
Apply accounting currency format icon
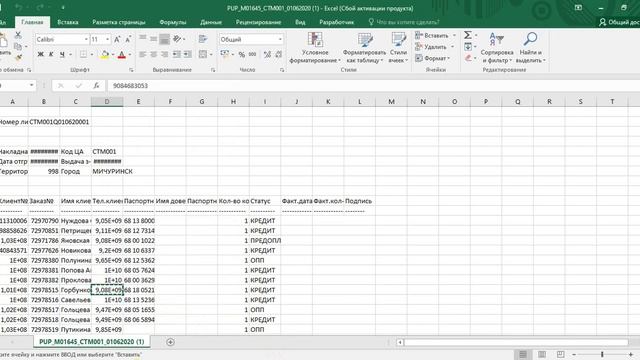(225, 54)
